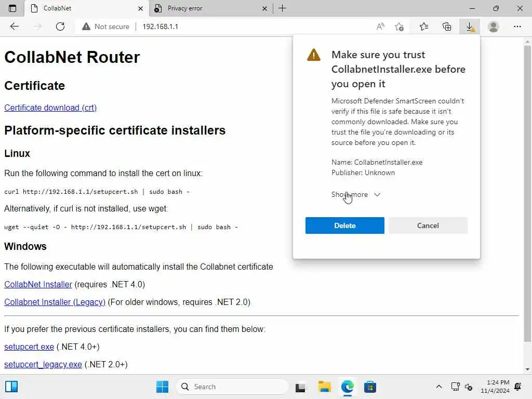
Task: Click the Collabnet Installer (Legacy) link
Action: [55, 302]
